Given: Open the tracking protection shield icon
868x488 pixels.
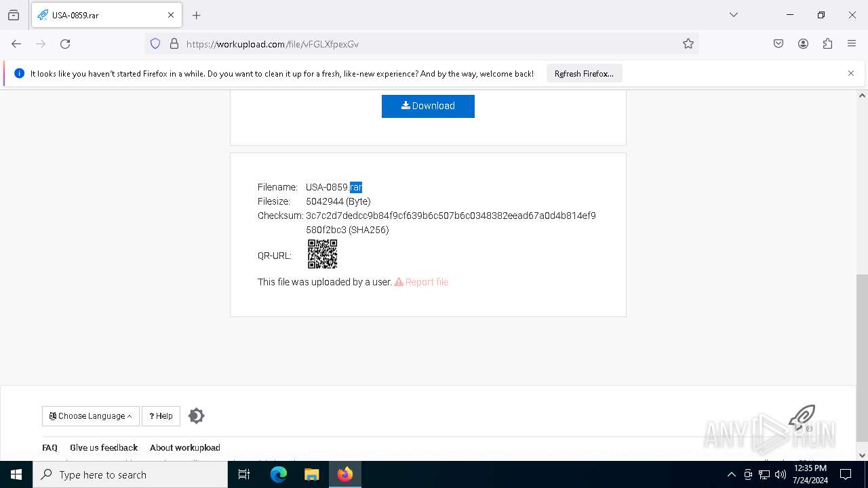Looking at the screenshot, I should [155, 44].
